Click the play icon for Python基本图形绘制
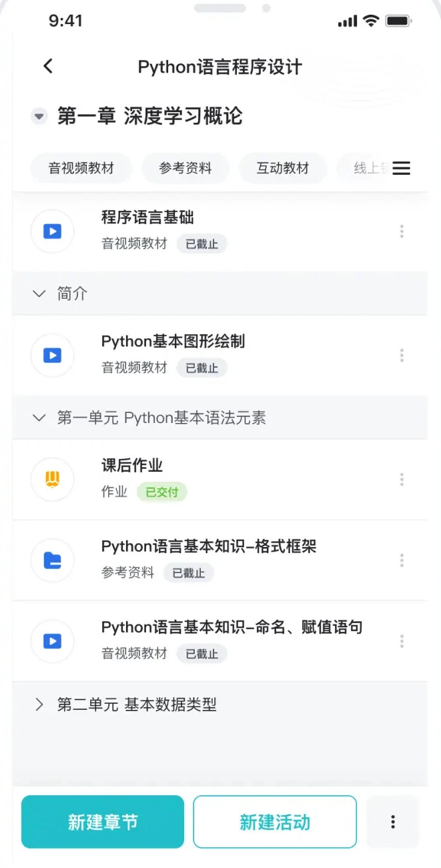 pos(52,355)
